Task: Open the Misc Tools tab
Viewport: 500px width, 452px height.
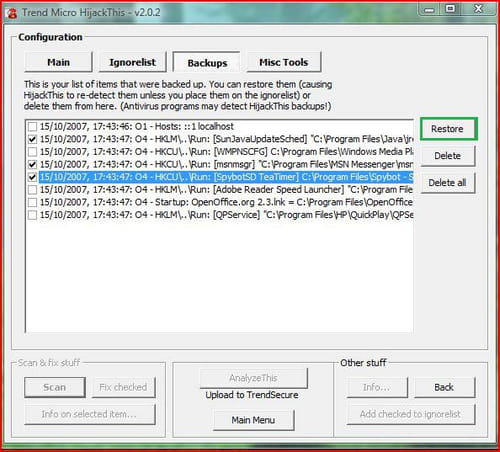Action: 284,62
